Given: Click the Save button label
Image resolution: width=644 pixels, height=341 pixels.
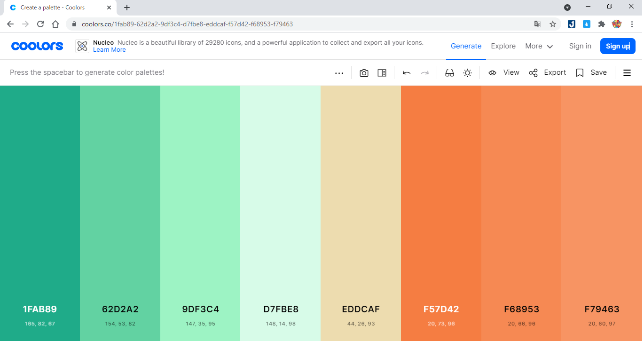Looking at the screenshot, I should (599, 72).
